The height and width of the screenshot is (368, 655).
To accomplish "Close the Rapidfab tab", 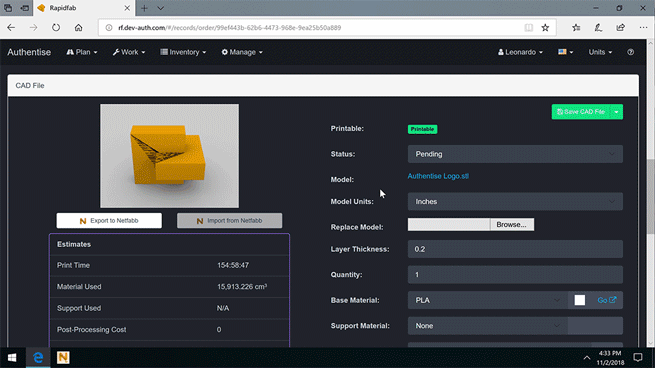I will (127, 8).
